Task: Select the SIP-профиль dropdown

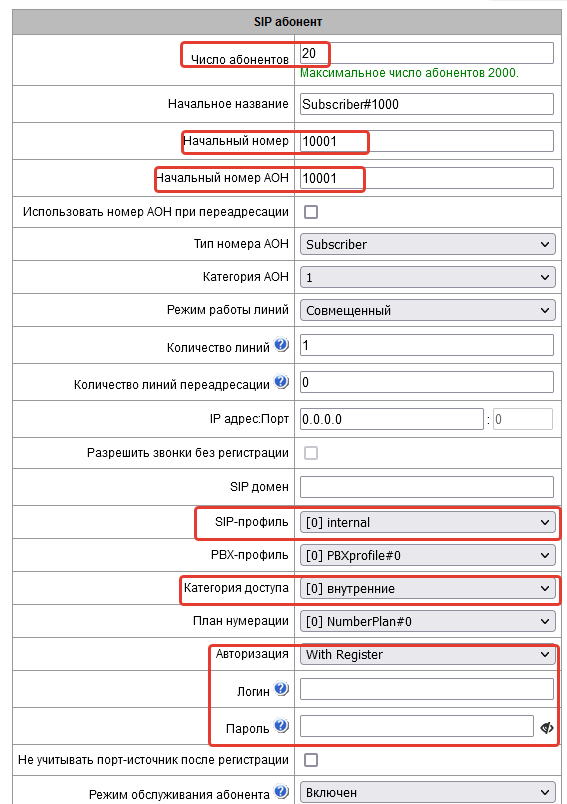Action: point(427,522)
